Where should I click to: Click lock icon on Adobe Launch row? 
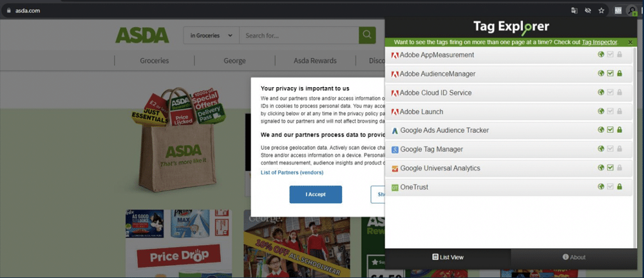click(x=620, y=112)
